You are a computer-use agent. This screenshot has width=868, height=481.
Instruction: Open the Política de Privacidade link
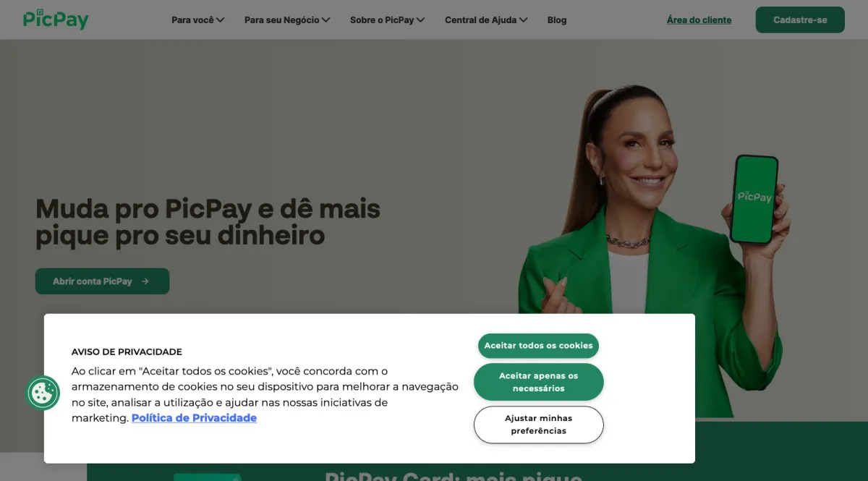[x=194, y=418]
